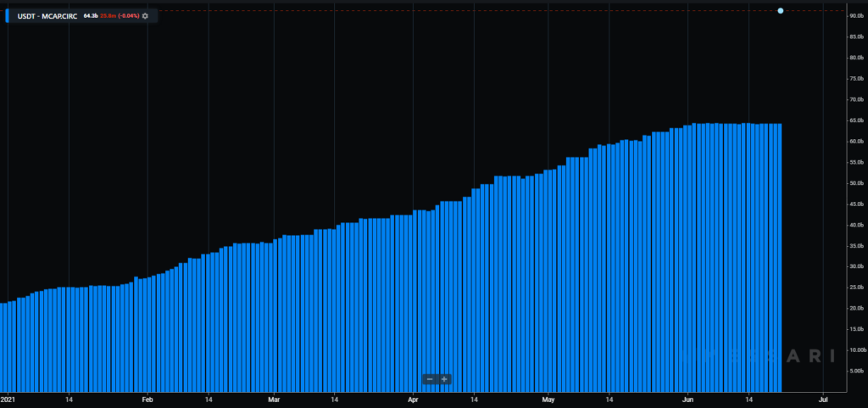
Task: Click the last blue bar in chart
Action: (778, 254)
